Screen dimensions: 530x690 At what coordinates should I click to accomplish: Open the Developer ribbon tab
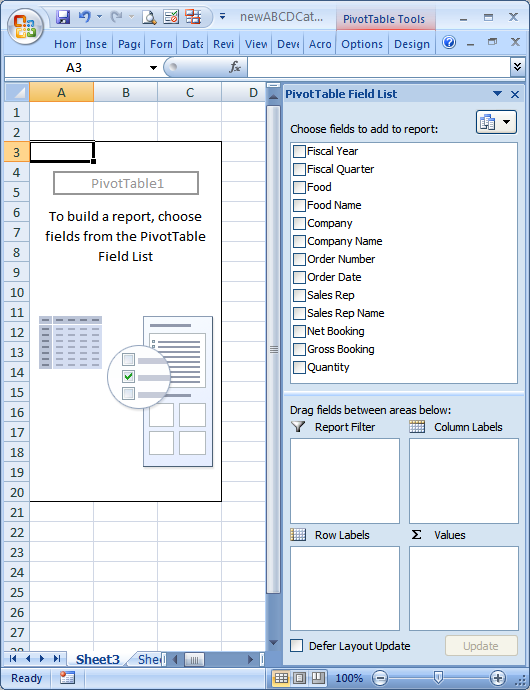click(x=288, y=44)
